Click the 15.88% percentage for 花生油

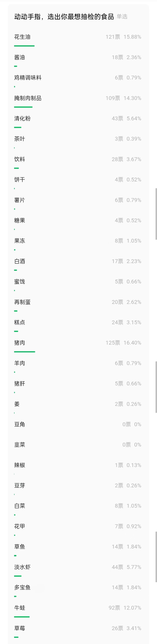(x=132, y=37)
